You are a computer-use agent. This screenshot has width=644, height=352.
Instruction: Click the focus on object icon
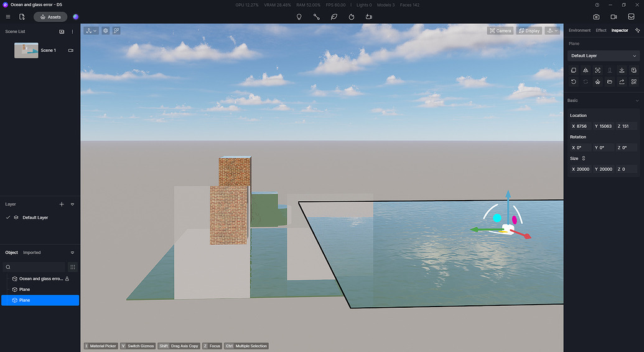click(597, 70)
